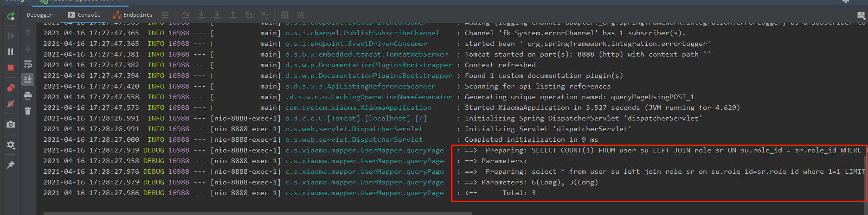Toggle soft-wrap for console lines
The width and height of the screenshot is (868, 215).
[28, 64]
